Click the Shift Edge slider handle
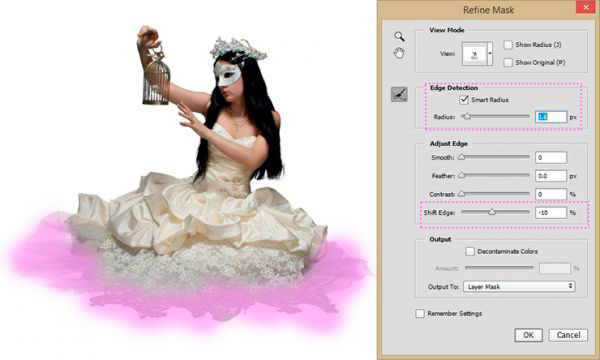600x360 pixels. pyautogui.click(x=492, y=212)
